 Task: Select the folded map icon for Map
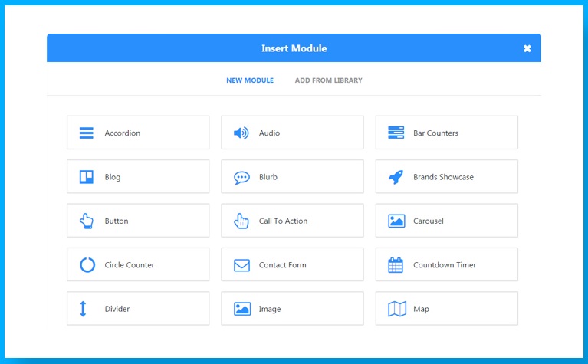[397, 309]
